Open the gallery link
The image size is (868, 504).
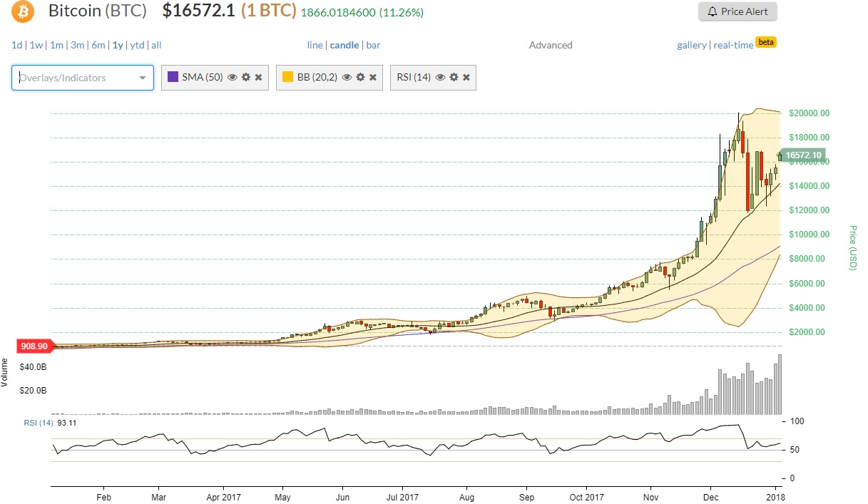692,45
